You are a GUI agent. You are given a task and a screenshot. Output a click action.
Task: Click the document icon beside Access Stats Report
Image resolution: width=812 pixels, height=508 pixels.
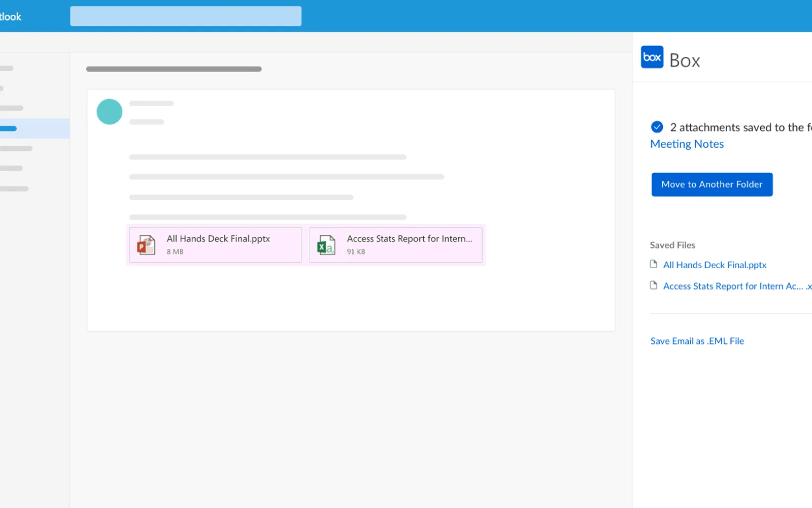click(654, 285)
